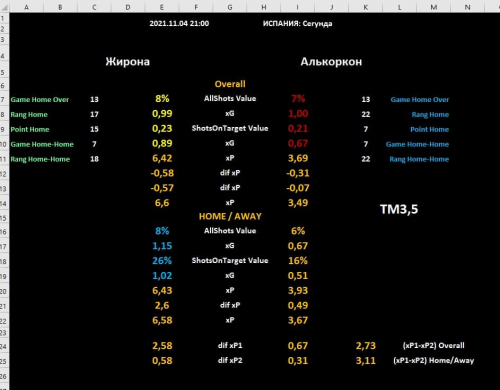Image resolution: width=500 pixels, height=390 pixels.
Task: Select the cell showing 2,6
Action: pos(162,305)
